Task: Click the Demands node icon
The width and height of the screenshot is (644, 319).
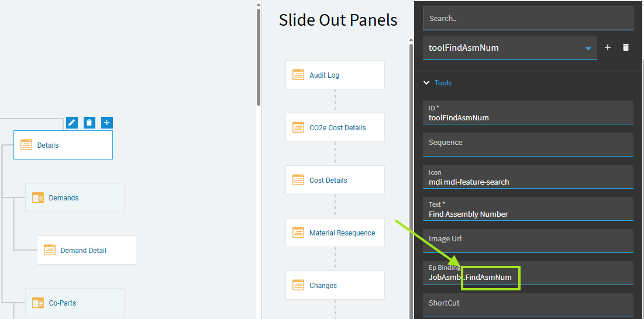Action: [x=38, y=197]
